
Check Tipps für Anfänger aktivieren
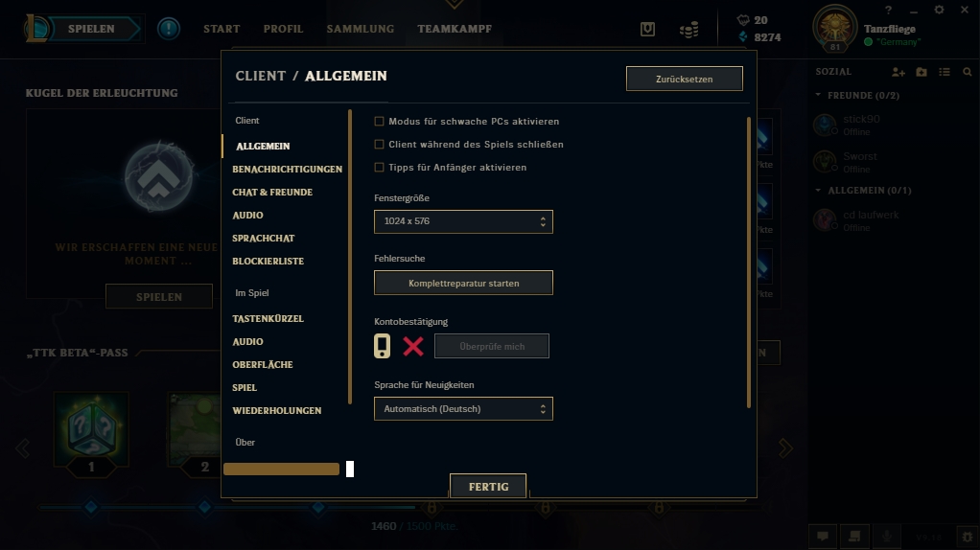(379, 168)
